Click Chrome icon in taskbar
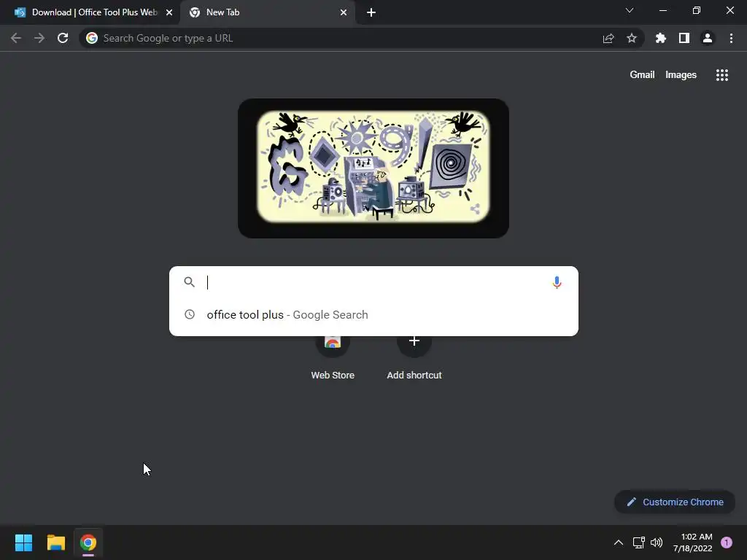747x560 pixels. [88, 542]
